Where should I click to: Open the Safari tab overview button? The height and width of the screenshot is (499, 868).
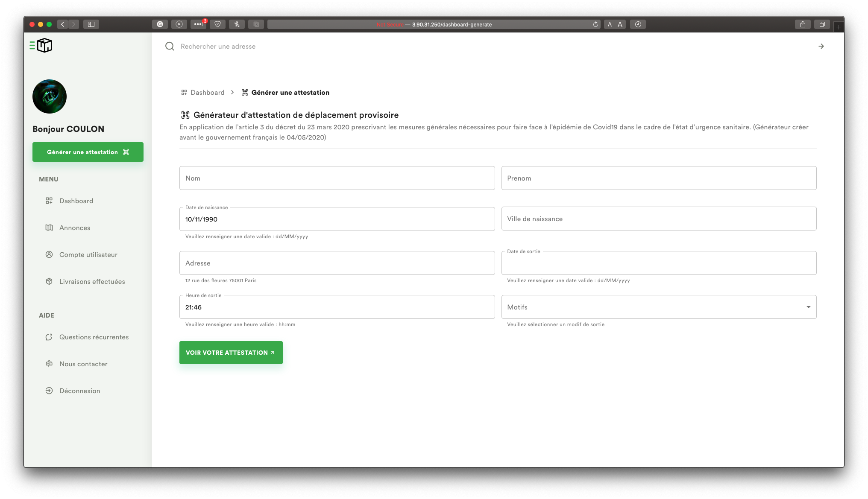(822, 24)
